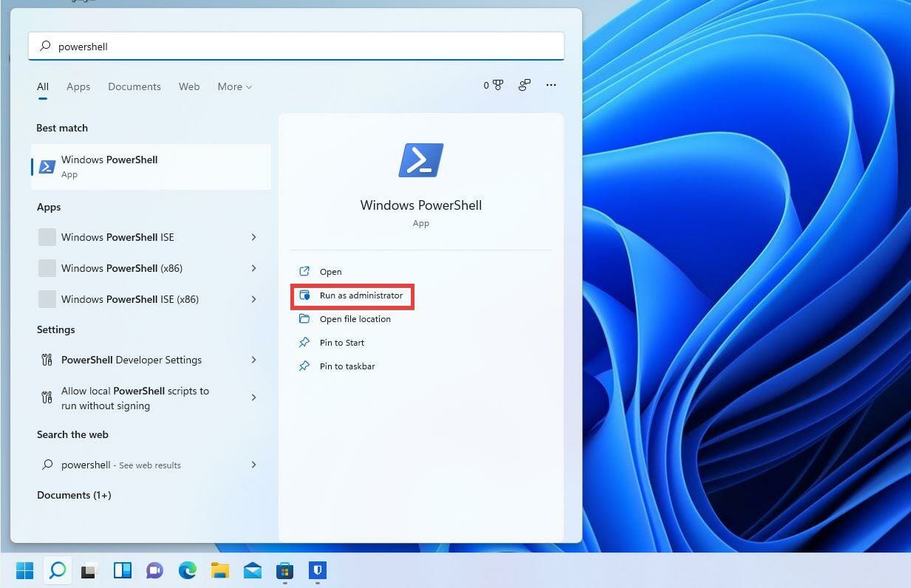Open Task View from the taskbar
The image size is (911, 588).
pyautogui.click(x=89, y=571)
